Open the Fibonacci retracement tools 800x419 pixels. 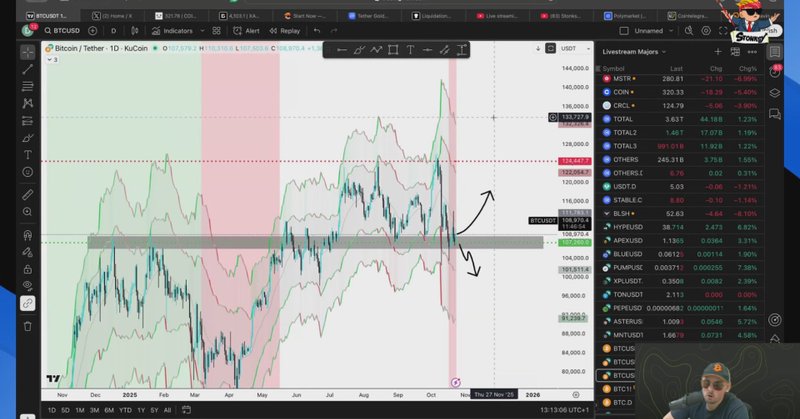[x=28, y=86]
